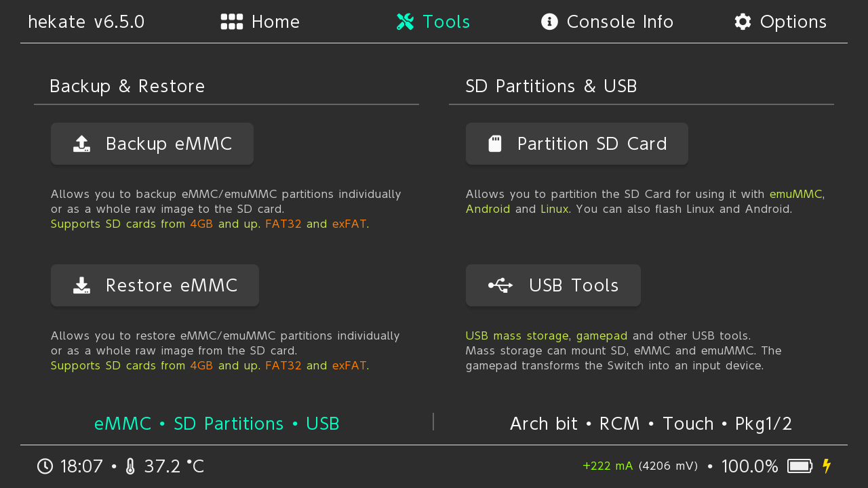Click the charging lightning bolt icon
Viewport: 868px width, 488px height.
click(826, 466)
